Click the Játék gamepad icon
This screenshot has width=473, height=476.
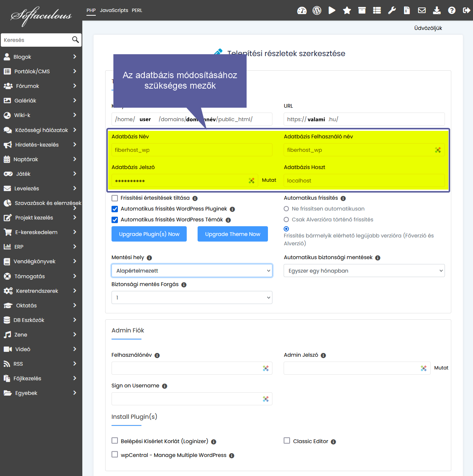point(8,174)
